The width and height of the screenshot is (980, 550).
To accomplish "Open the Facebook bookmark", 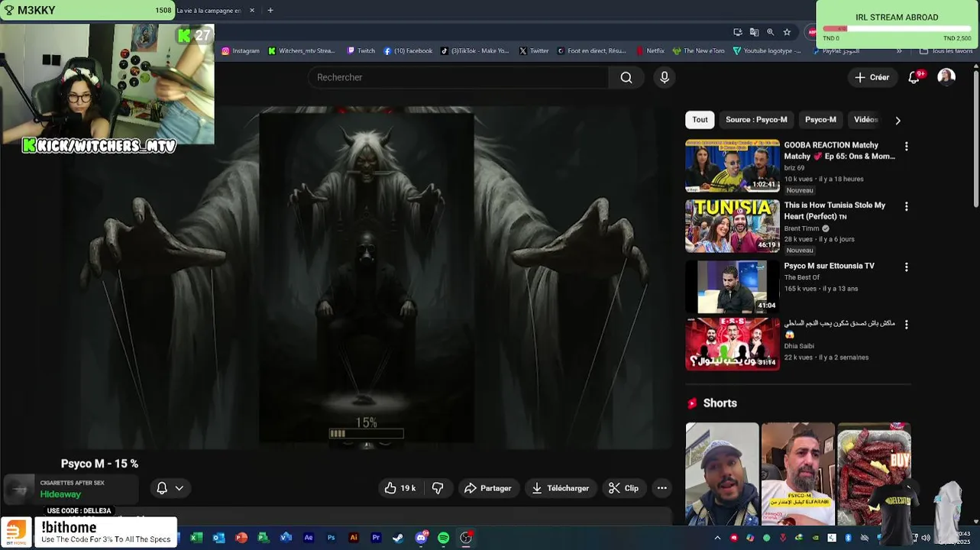I will (409, 51).
